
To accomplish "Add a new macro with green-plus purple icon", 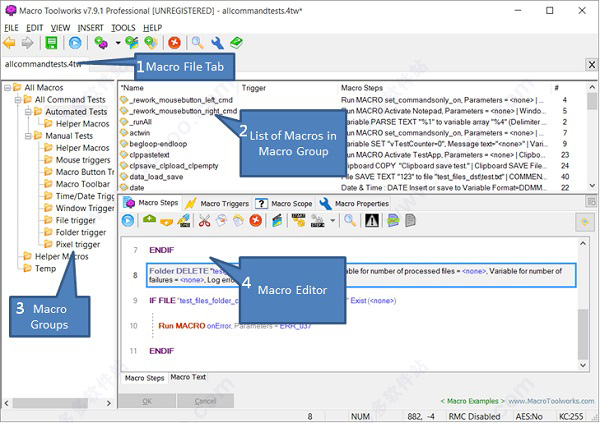I will point(101,43).
